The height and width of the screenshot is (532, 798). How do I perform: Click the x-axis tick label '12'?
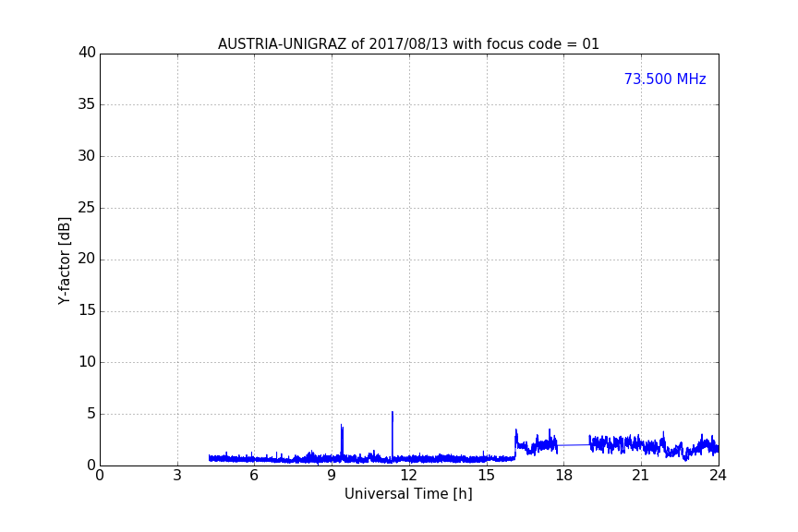coord(408,476)
